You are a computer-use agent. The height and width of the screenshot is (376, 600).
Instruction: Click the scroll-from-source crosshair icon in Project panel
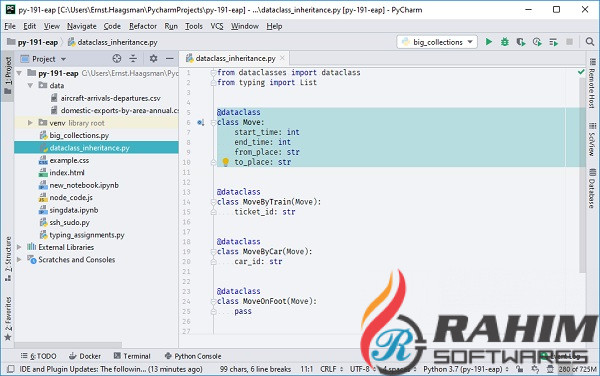point(117,59)
